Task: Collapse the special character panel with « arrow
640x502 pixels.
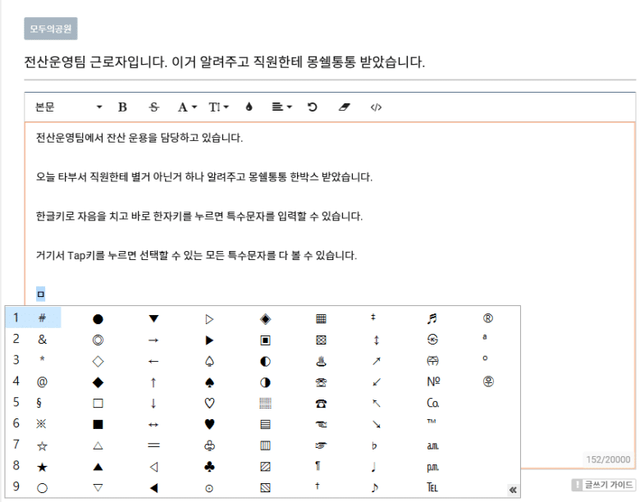Action: 512,490
